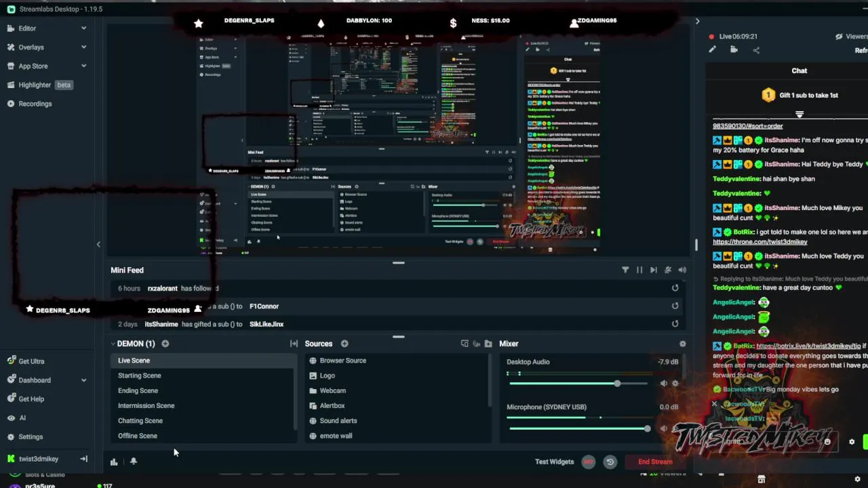Click the End Stream button
The image size is (868, 488).
pos(655,462)
